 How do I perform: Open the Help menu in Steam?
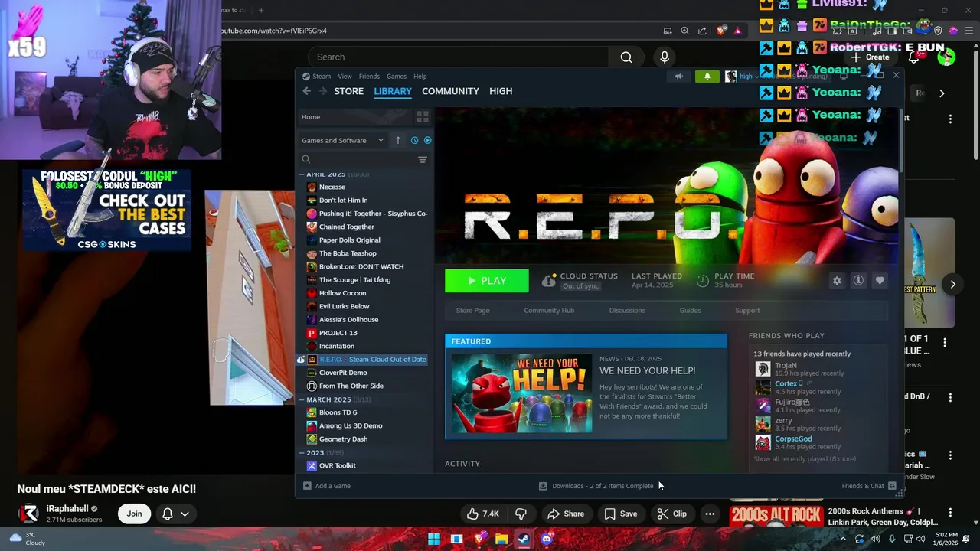click(x=420, y=77)
